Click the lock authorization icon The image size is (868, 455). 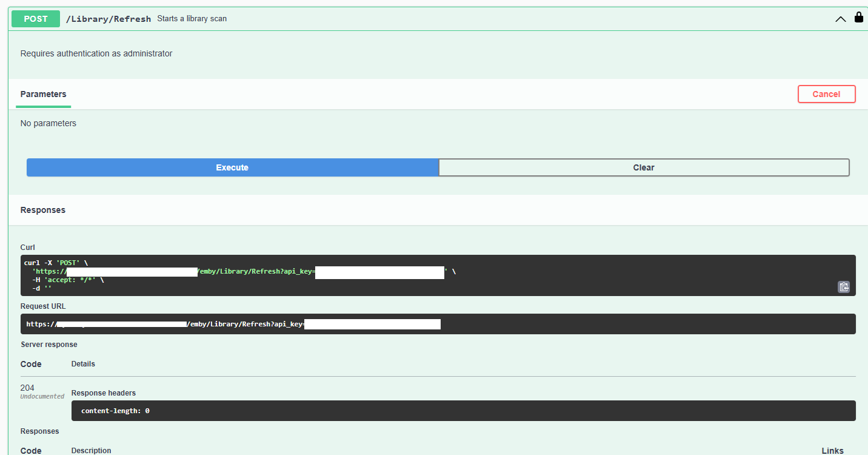coord(858,18)
